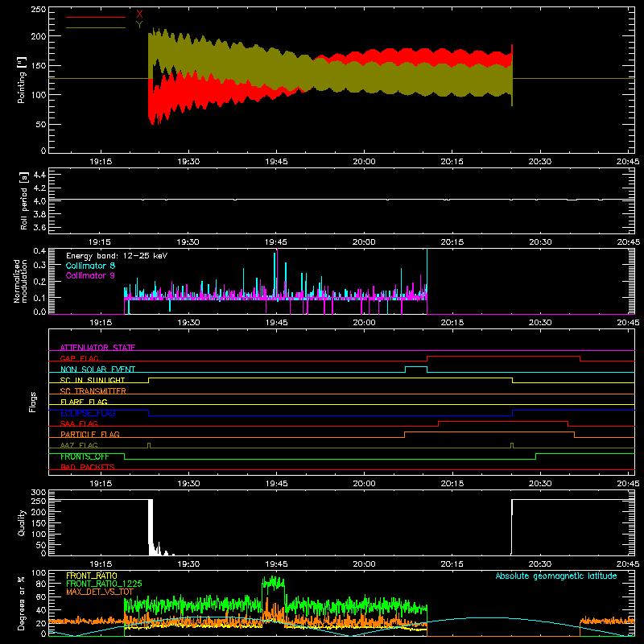
Task: Click the magenta "Collimator 9" legend
Action: point(90,275)
